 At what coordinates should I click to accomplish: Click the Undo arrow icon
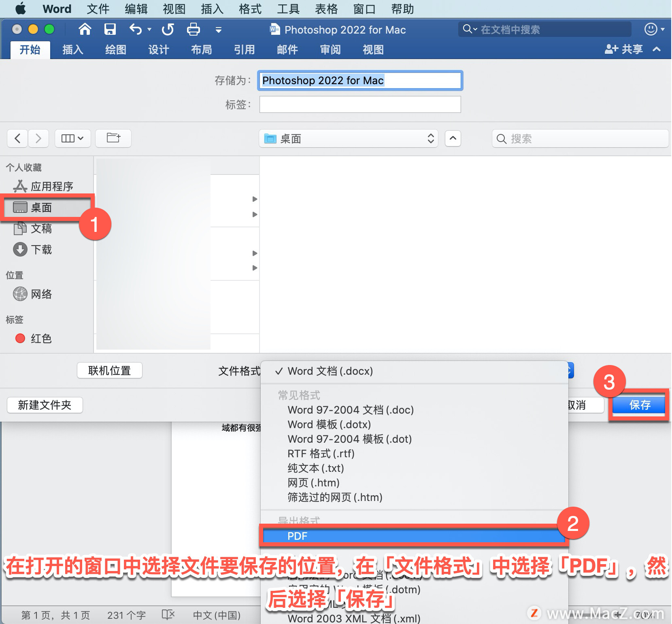tap(136, 29)
